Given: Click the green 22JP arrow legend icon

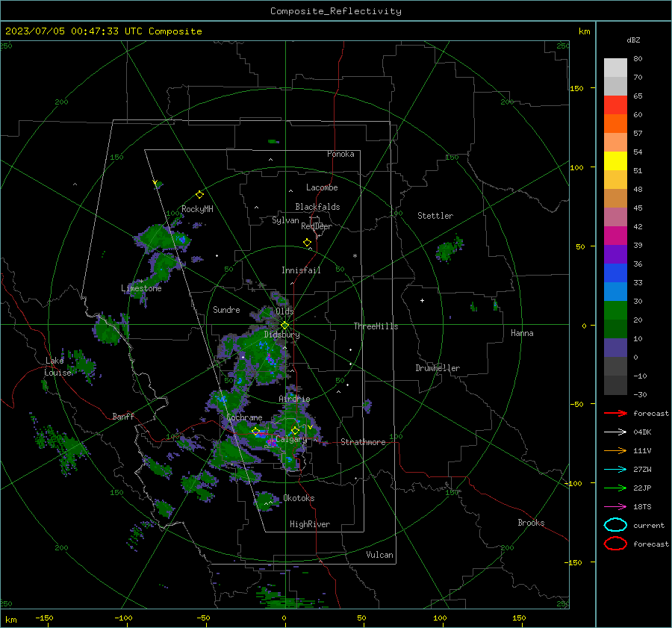Looking at the screenshot, I should tap(615, 488).
